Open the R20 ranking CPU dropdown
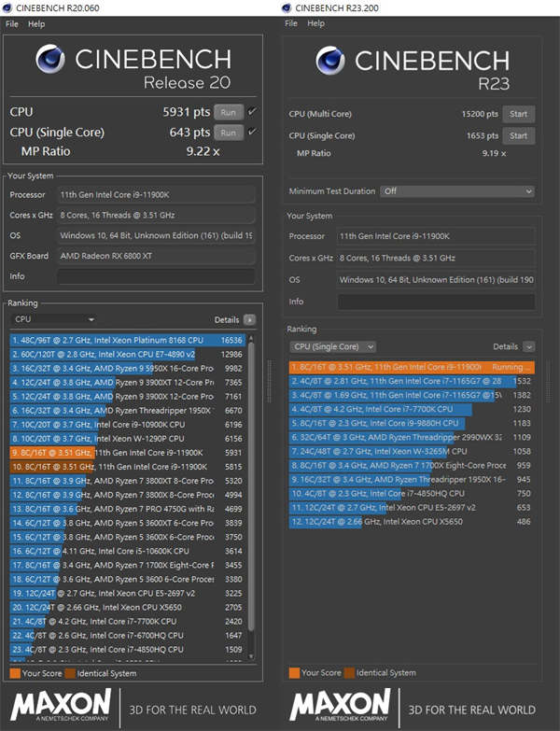 53,319
